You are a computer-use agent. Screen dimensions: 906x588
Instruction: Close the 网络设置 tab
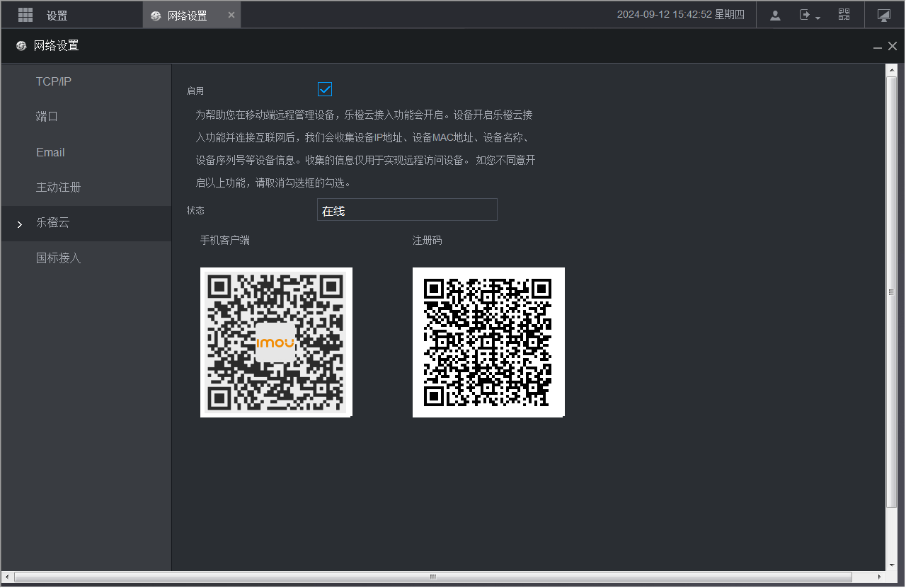[231, 15]
